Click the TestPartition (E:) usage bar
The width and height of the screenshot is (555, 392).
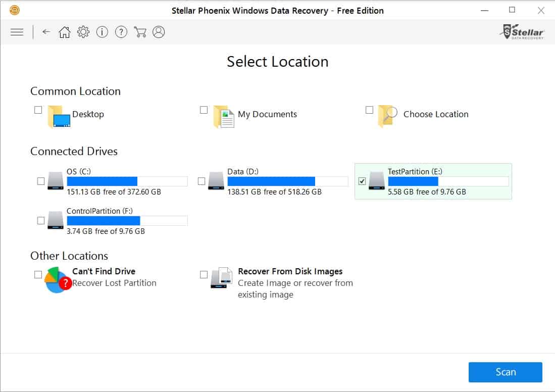[x=448, y=181]
